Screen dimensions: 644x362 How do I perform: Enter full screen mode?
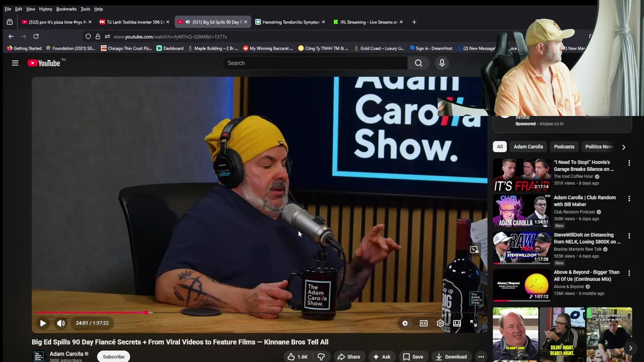[x=473, y=323]
